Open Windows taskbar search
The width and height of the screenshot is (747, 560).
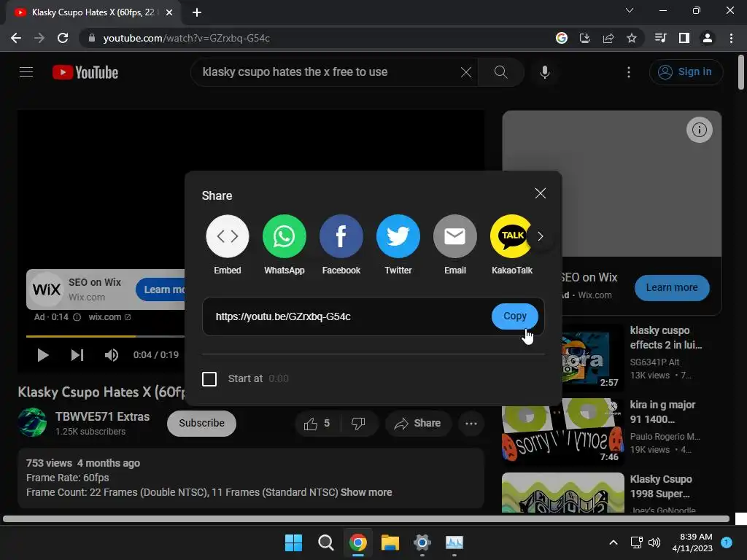click(x=326, y=542)
